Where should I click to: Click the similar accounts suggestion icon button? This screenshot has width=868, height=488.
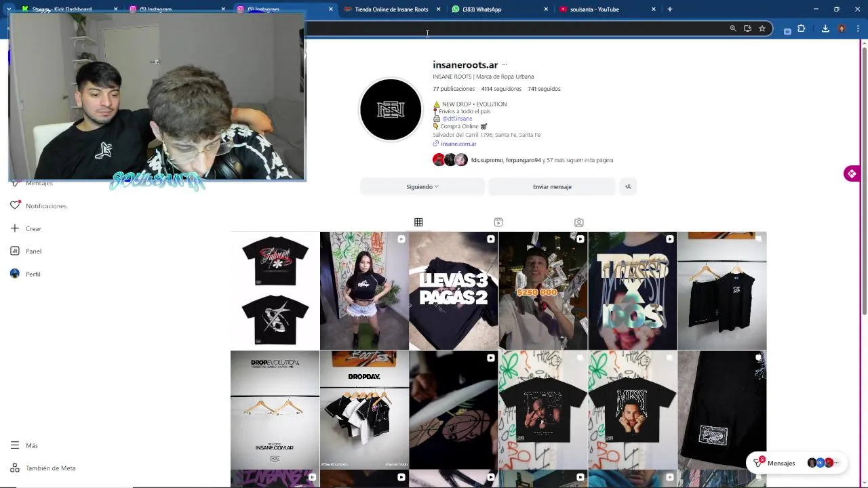(628, 187)
